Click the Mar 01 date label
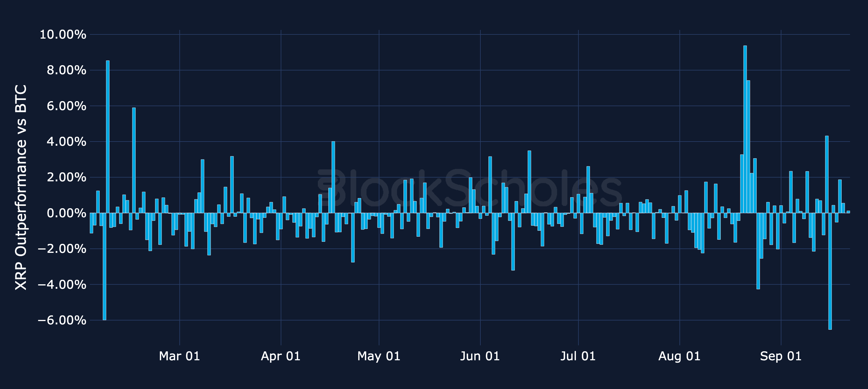This screenshot has height=389, width=868. (180, 356)
